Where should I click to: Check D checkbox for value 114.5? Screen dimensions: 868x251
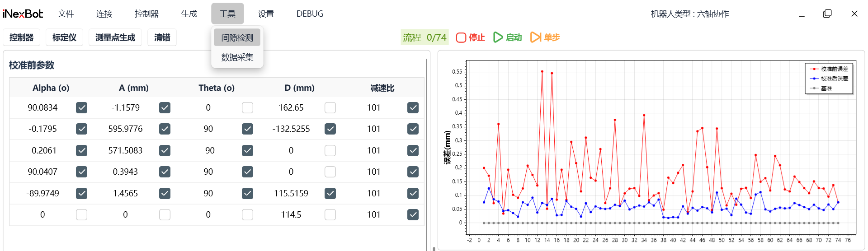tap(330, 214)
